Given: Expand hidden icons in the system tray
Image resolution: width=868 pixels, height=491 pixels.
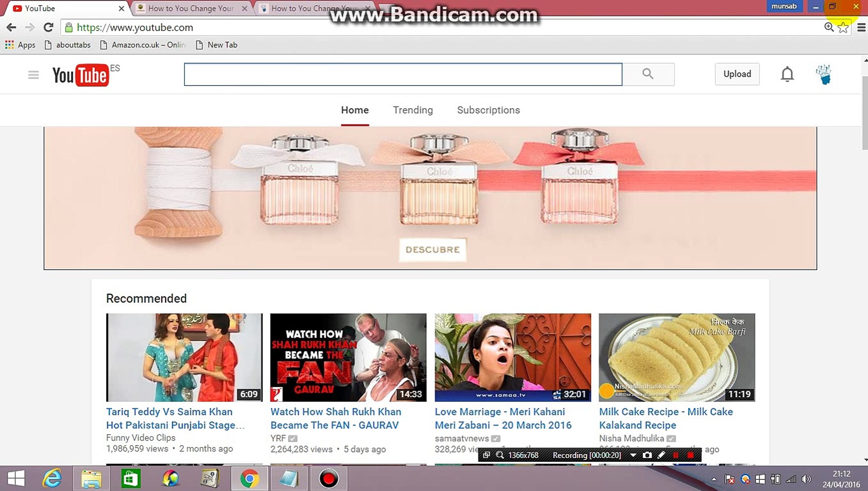Looking at the screenshot, I should 714,479.
